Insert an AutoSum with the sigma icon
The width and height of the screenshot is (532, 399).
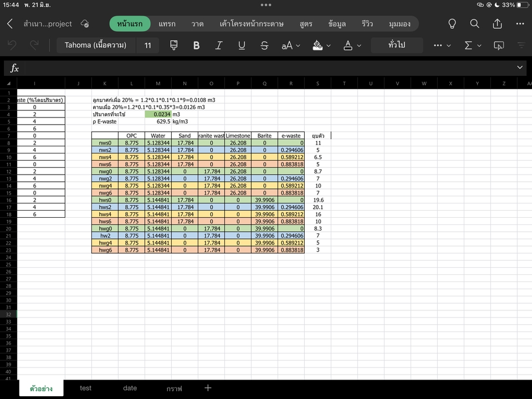tap(468, 45)
